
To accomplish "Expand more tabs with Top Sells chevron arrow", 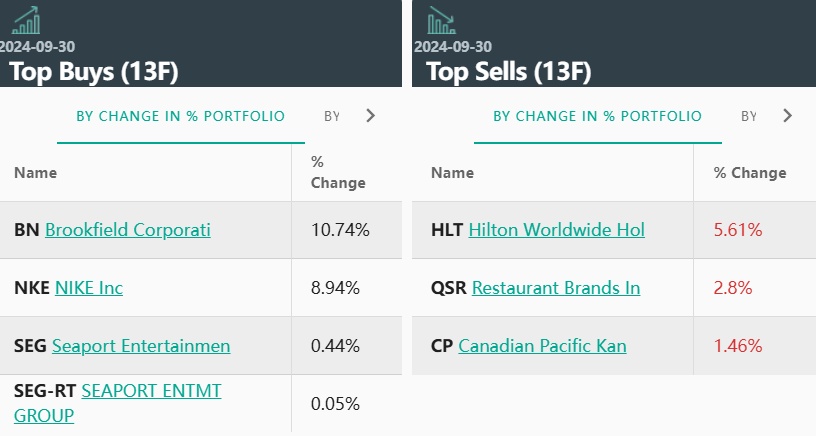I will click(787, 116).
